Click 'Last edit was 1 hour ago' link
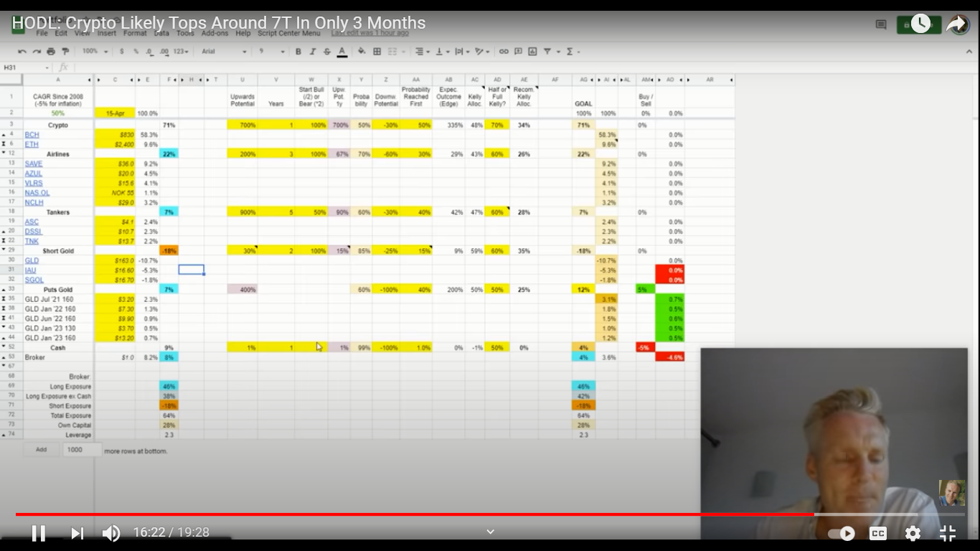980x551 pixels. [370, 33]
